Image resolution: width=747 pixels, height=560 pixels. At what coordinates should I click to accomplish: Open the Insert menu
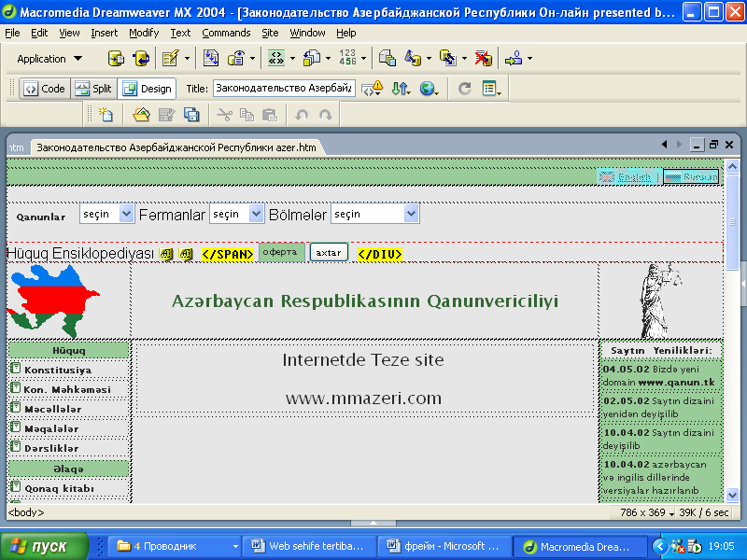104,33
